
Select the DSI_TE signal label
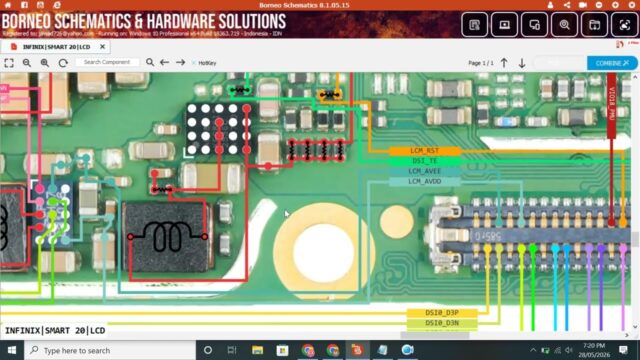[x=424, y=161]
